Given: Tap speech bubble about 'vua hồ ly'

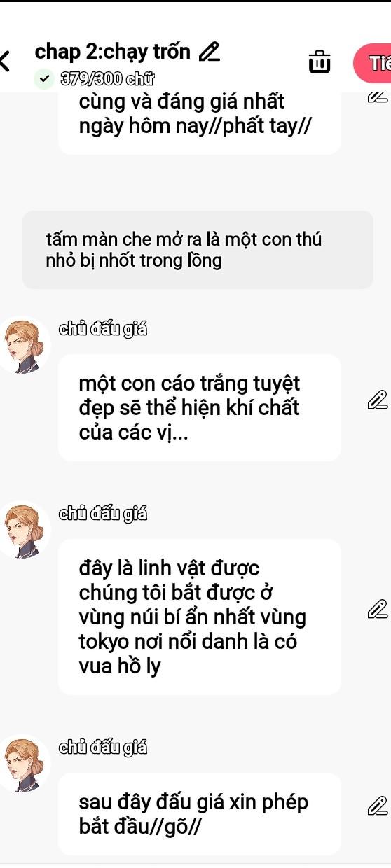Looking at the screenshot, I should tap(200, 616).
